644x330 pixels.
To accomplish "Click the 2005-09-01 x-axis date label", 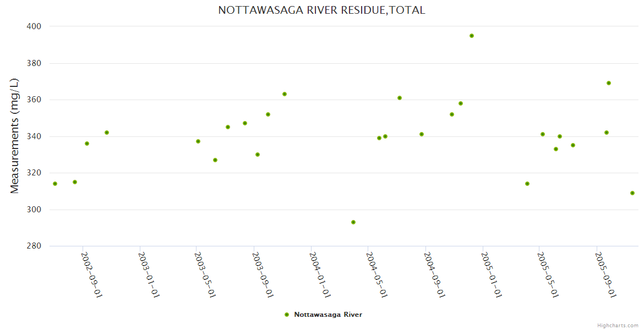I will pos(605,274).
